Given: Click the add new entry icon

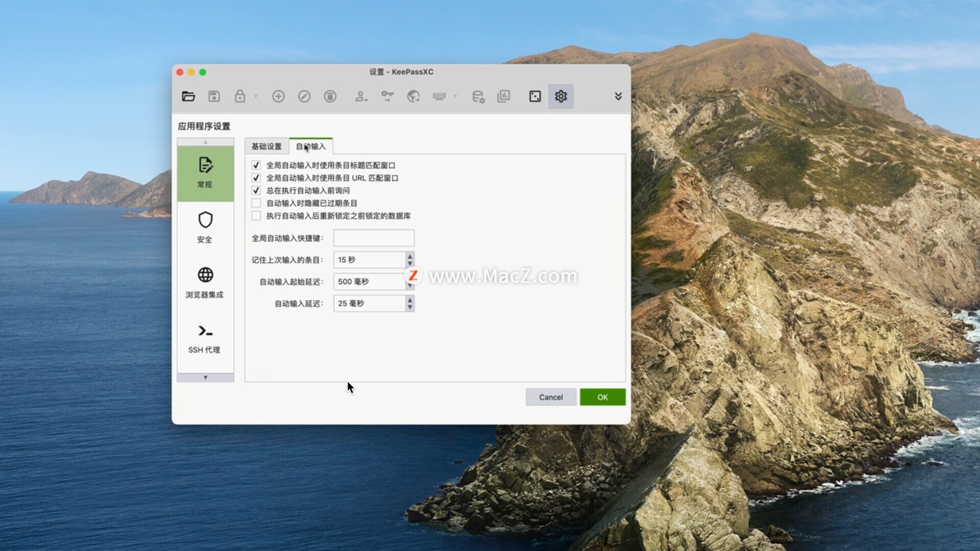Looking at the screenshot, I should 278,96.
